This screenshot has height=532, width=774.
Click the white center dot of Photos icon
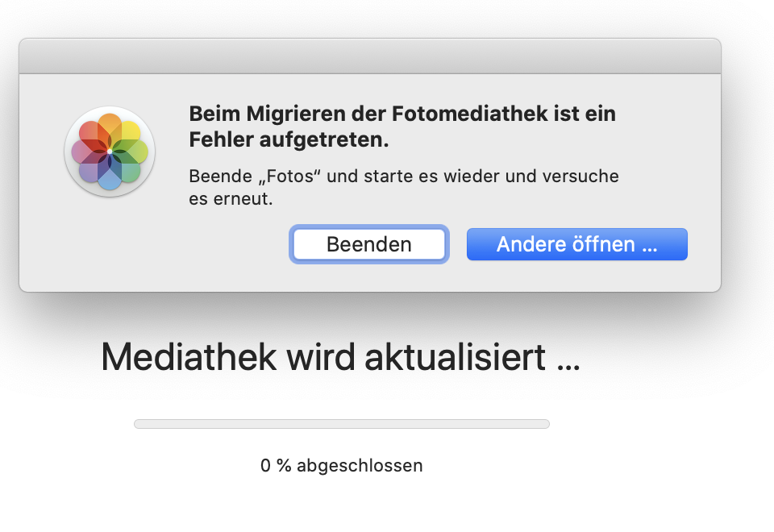109,152
